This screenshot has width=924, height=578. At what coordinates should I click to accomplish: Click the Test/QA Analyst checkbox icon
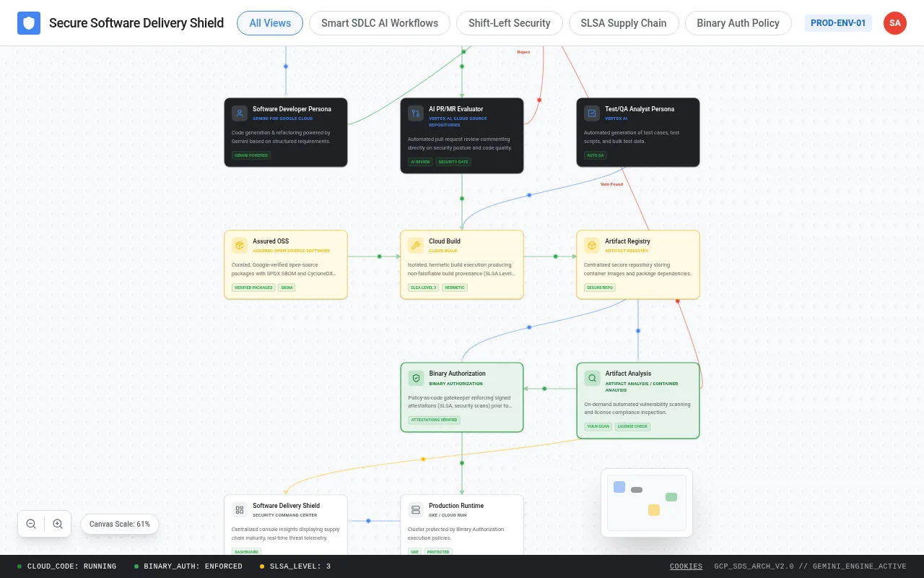592,113
